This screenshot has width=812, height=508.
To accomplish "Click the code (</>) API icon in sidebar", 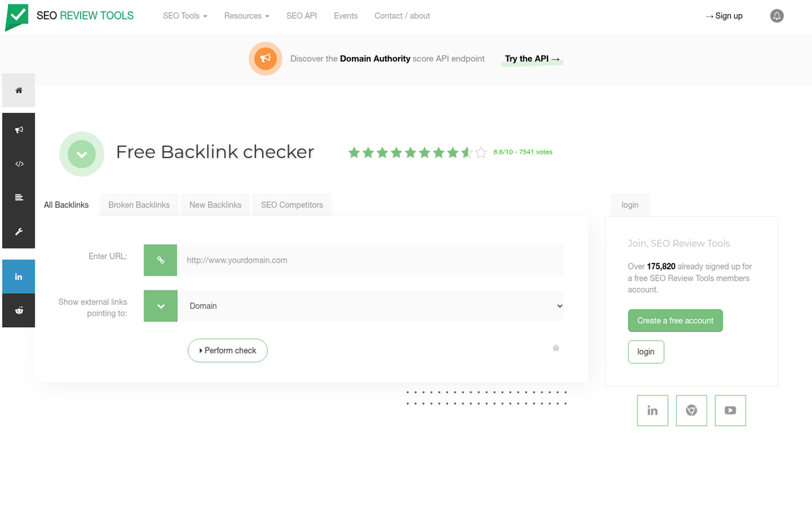I will click(18, 163).
